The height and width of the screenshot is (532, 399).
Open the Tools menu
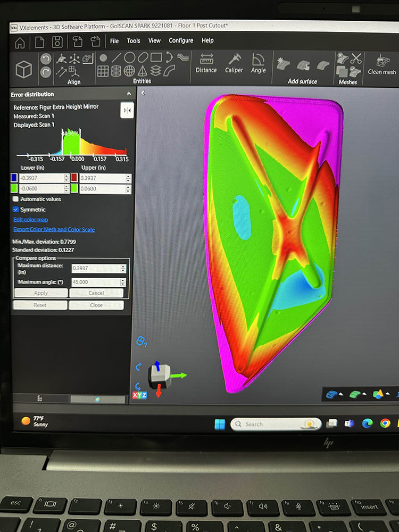pyautogui.click(x=134, y=41)
